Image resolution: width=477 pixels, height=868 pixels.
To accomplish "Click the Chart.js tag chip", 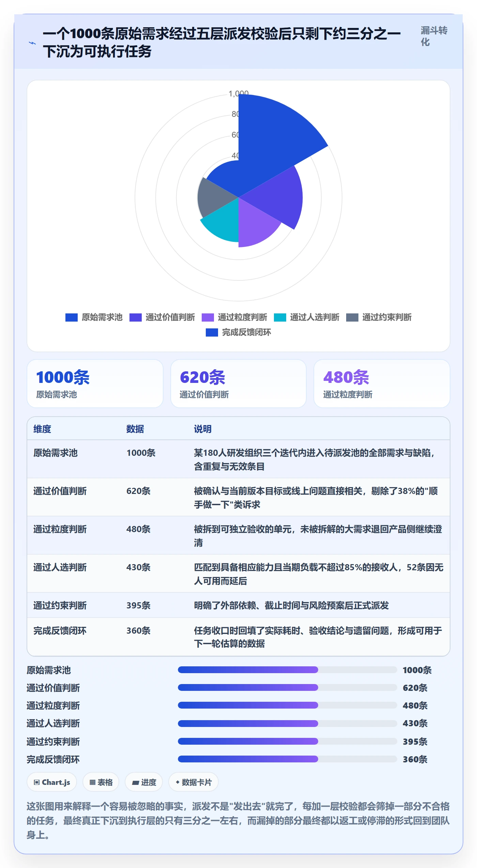I will click(x=52, y=782).
